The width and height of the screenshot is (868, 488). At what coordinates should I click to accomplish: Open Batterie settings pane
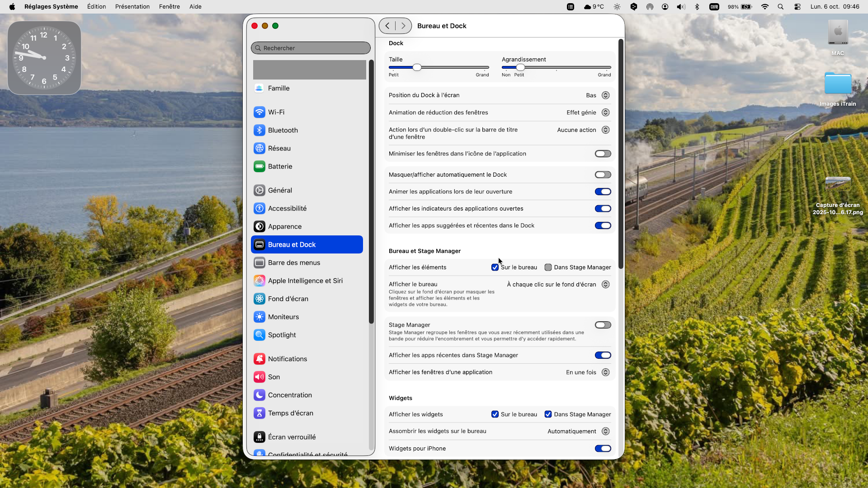point(280,166)
